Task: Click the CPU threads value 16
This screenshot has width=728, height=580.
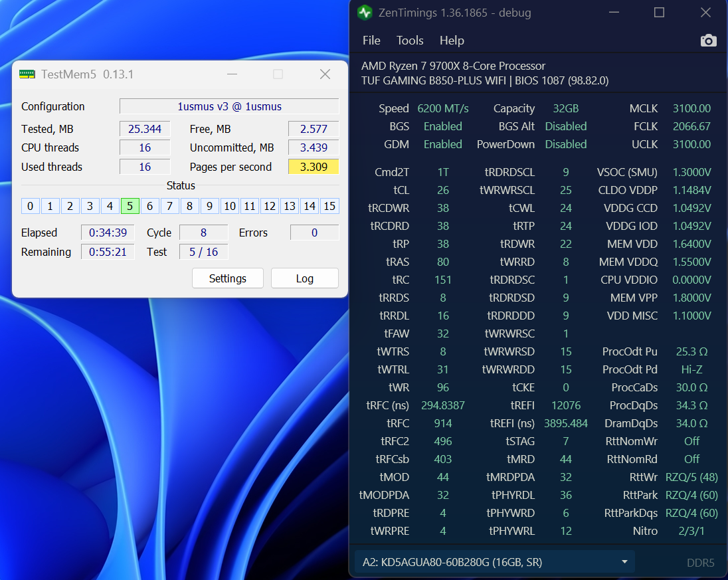Action: [x=145, y=147]
